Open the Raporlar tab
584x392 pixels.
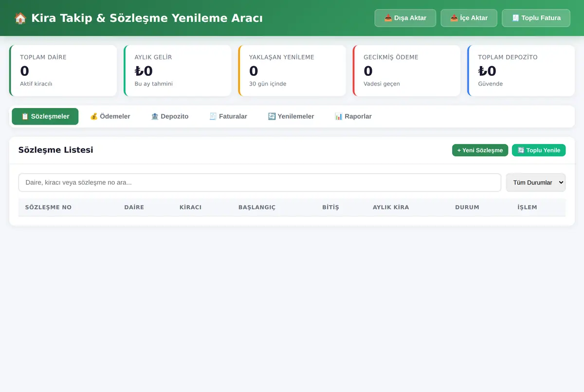(x=353, y=116)
